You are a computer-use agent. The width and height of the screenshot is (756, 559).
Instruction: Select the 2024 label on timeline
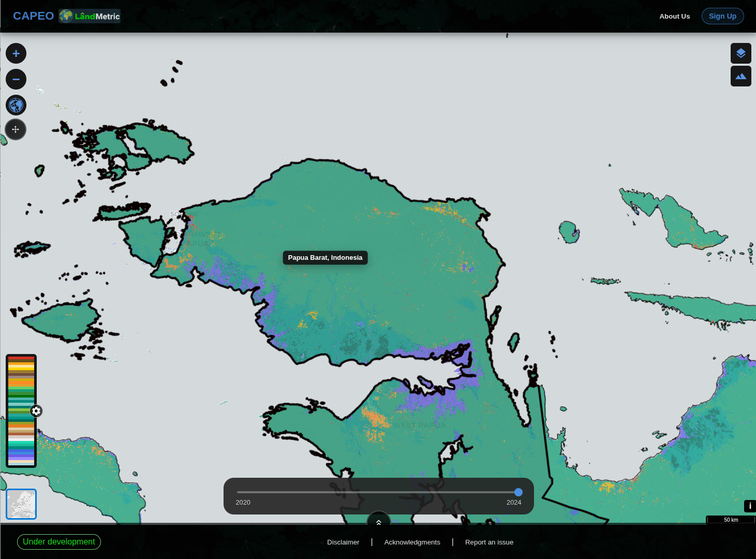514,502
